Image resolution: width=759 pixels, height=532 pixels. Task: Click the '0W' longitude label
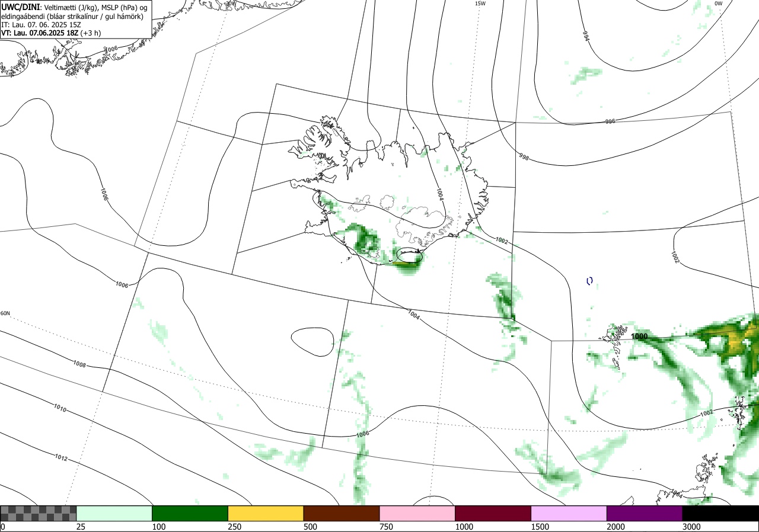coord(718,4)
